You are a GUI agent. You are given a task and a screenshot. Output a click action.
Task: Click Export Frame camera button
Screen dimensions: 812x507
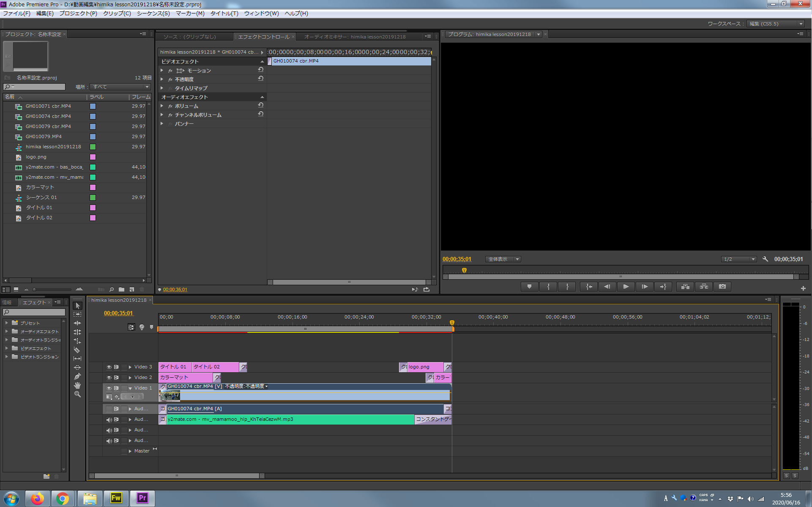(722, 286)
